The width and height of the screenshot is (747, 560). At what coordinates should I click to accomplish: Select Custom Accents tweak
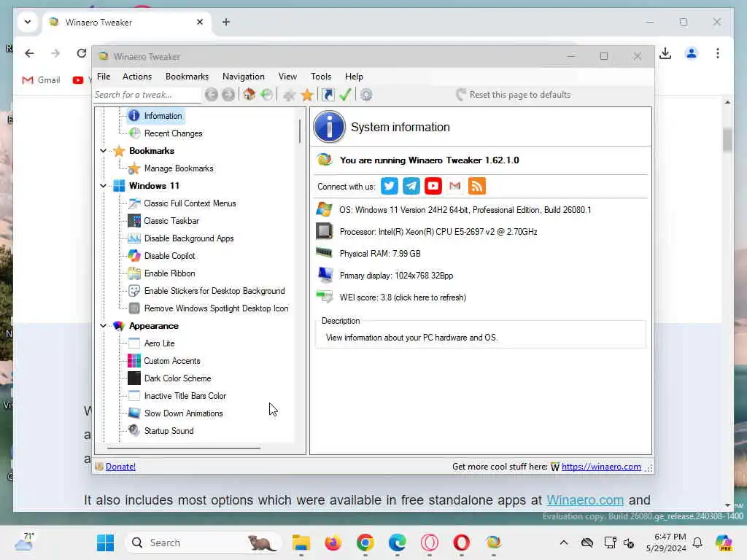click(172, 361)
